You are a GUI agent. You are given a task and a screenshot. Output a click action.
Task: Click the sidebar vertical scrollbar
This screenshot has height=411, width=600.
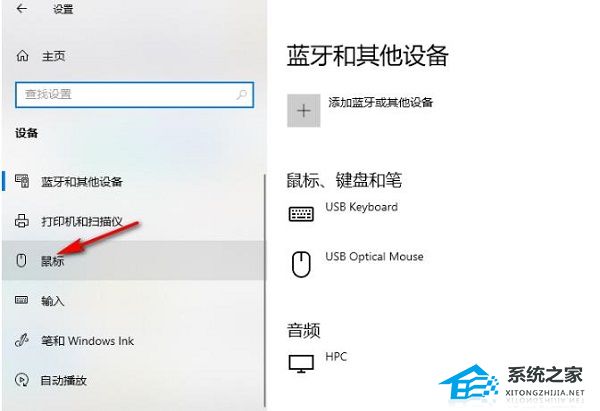pos(265,291)
